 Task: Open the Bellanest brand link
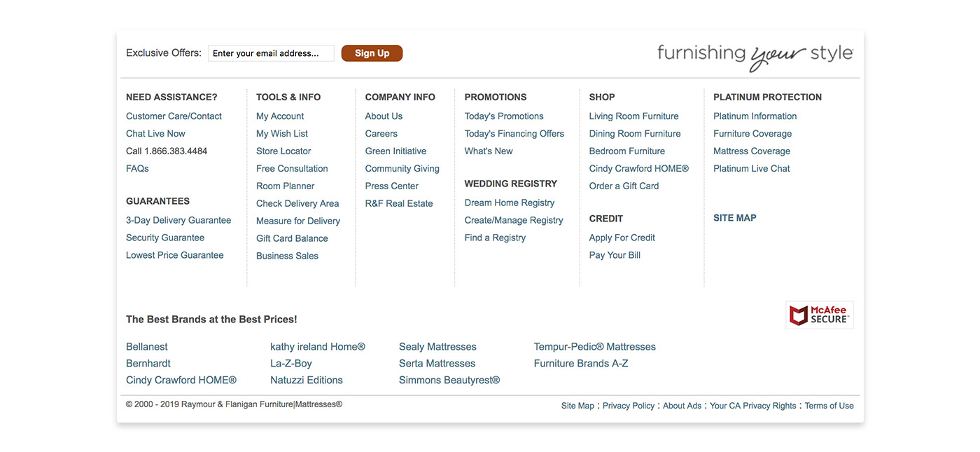point(147,347)
